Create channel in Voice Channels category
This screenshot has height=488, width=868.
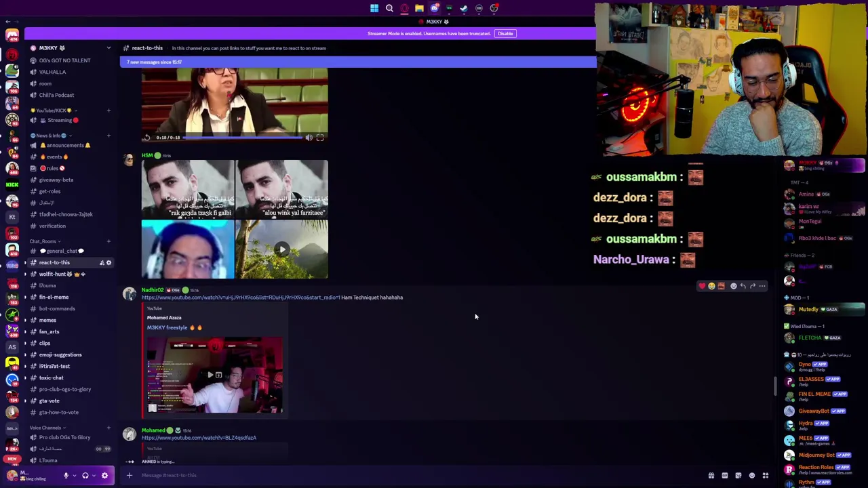(x=108, y=428)
